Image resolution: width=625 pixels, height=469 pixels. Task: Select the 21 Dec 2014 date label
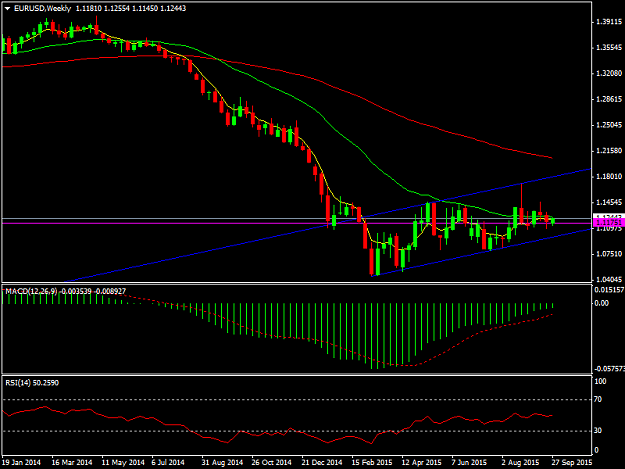pos(322,463)
